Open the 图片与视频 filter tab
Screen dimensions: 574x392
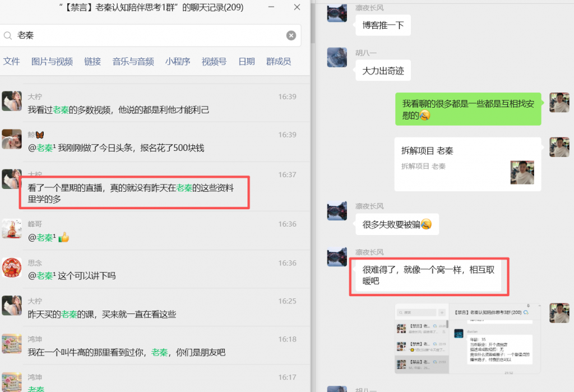(52, 62)
